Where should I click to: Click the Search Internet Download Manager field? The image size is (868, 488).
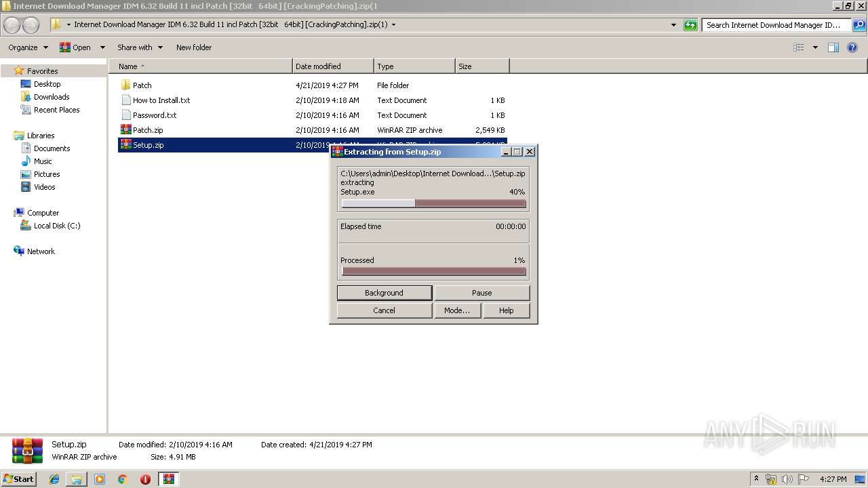[x=776, y=25]
